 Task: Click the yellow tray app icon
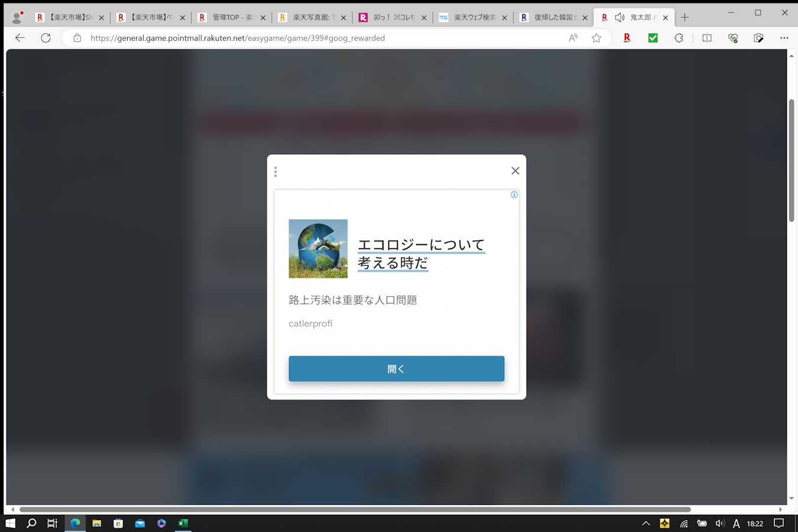(664, 523)
